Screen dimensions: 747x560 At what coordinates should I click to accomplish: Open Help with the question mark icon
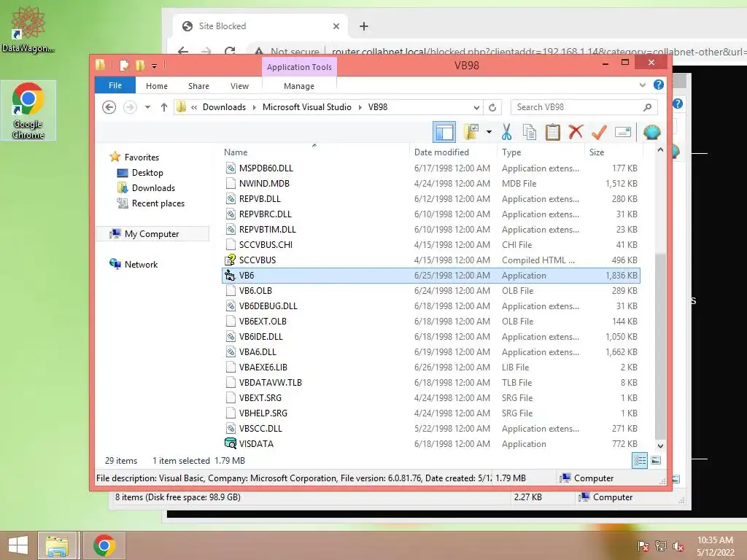[659, 85]
